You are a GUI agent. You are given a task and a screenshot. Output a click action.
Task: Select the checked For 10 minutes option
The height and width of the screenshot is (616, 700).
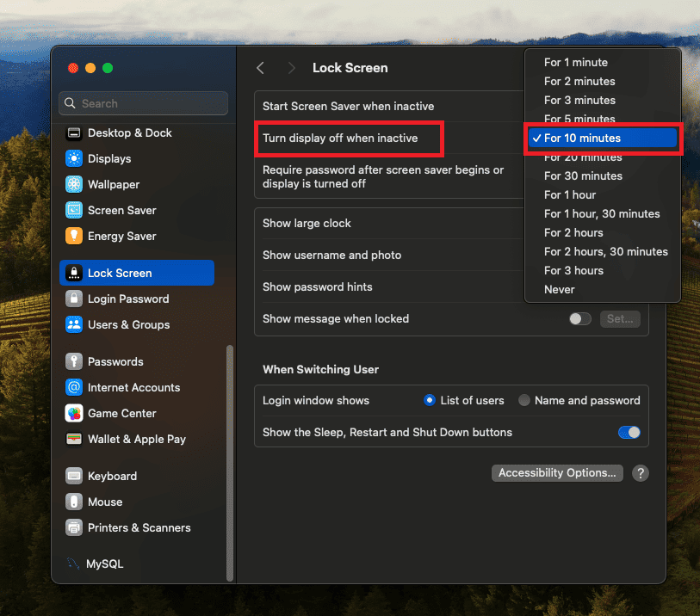tap(603, 139)
